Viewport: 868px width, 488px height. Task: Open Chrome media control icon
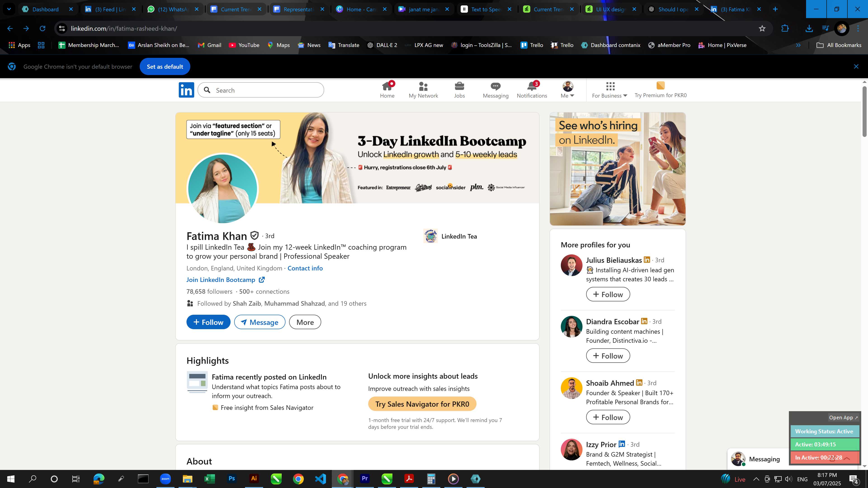pyautogui.click(x=825, y=29)
